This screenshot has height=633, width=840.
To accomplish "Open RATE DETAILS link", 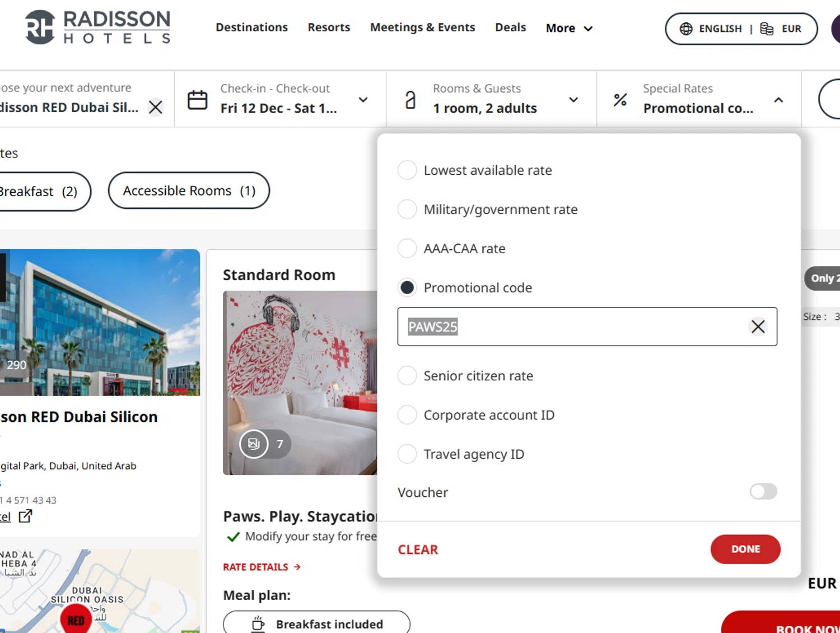I will 262,567.
